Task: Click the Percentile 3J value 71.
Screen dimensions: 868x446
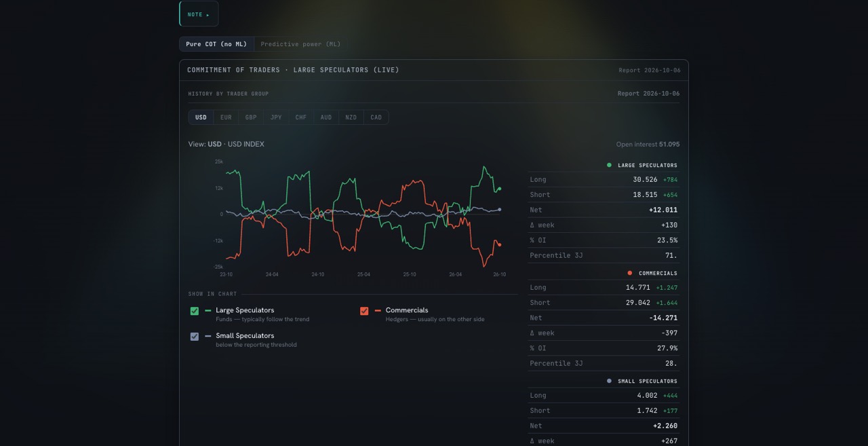Action: point(671,255)
